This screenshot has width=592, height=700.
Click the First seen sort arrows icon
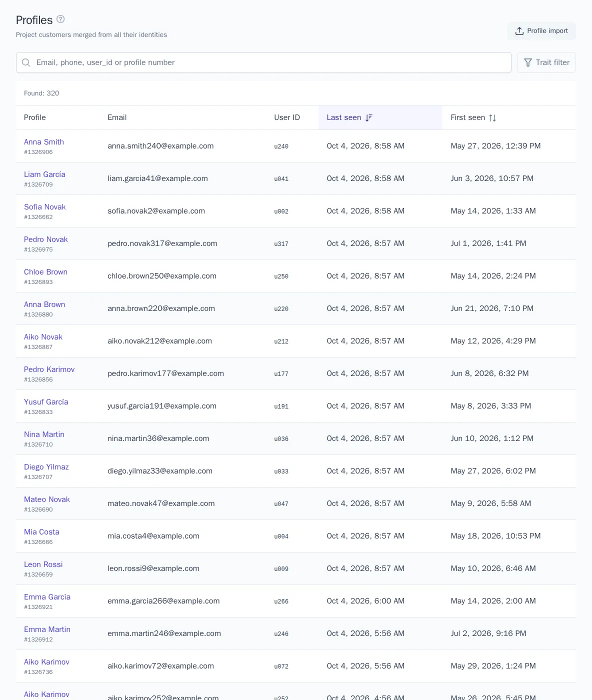click(x=492, y=117)
